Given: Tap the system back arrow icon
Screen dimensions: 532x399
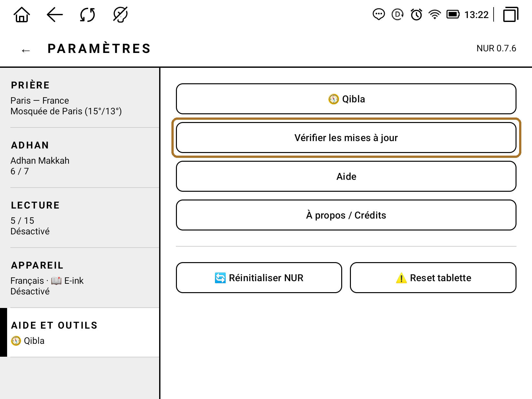Looking at the screenshot, I should pyautogui.click(x=55, y=15).
